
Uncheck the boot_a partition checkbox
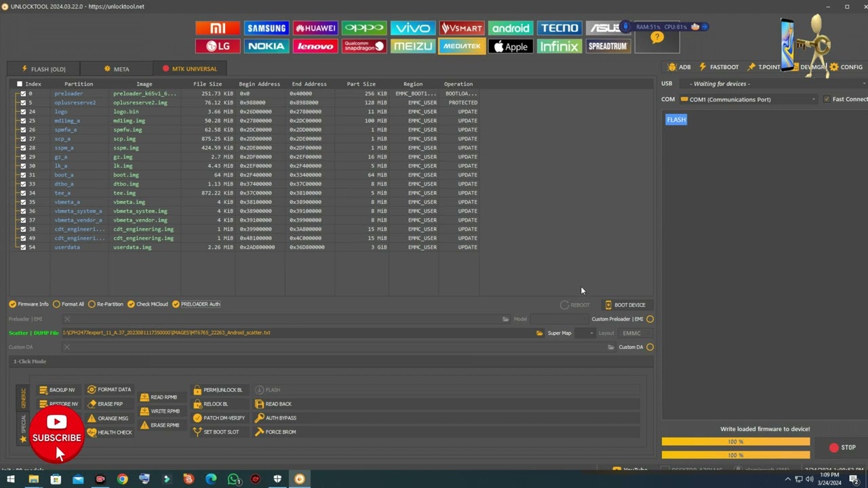(23, 175)
